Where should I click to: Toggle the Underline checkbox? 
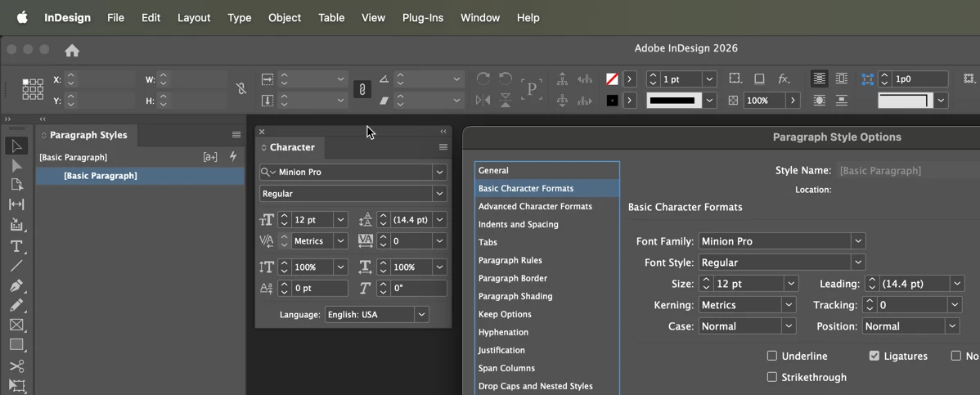click(772, 356)
